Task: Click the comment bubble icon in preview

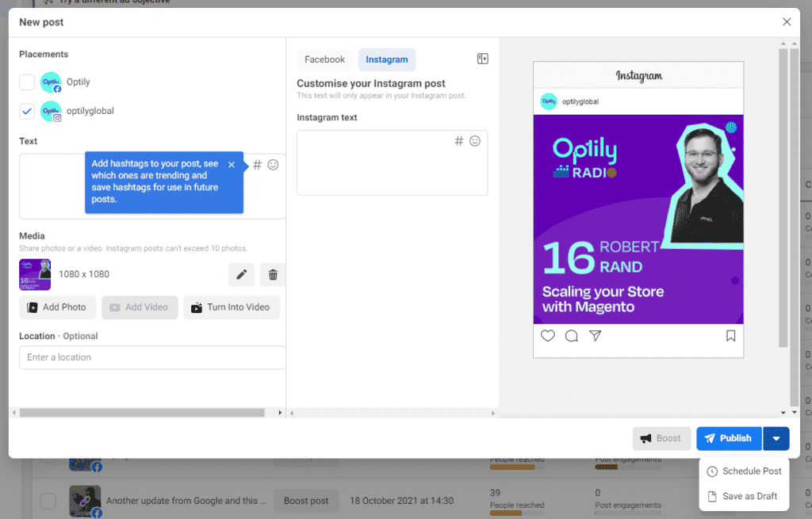Action: (x=572, y=336)
